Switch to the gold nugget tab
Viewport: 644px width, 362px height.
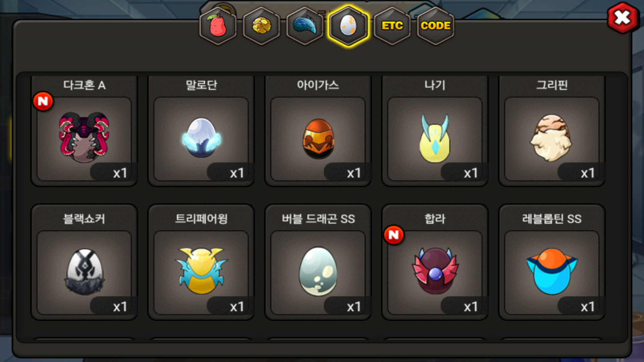(x=262, y=26)
